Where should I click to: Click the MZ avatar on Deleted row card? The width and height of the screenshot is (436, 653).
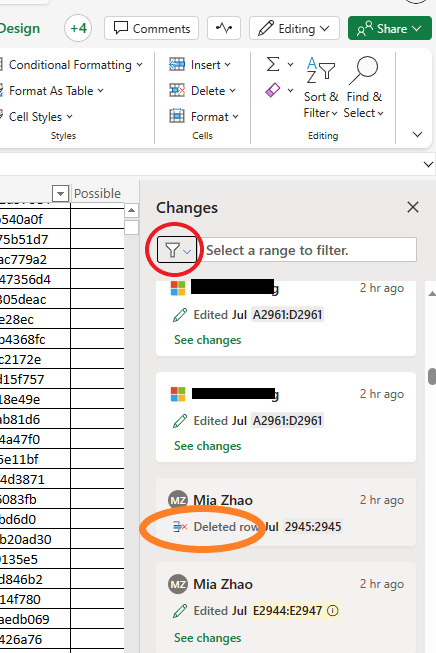[x=178, y=500]
